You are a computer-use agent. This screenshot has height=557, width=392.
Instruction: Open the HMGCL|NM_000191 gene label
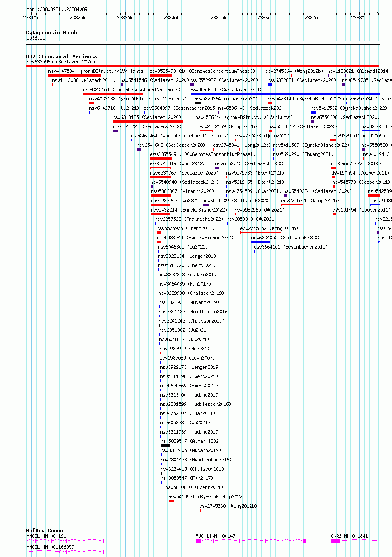tap(46, 536)
